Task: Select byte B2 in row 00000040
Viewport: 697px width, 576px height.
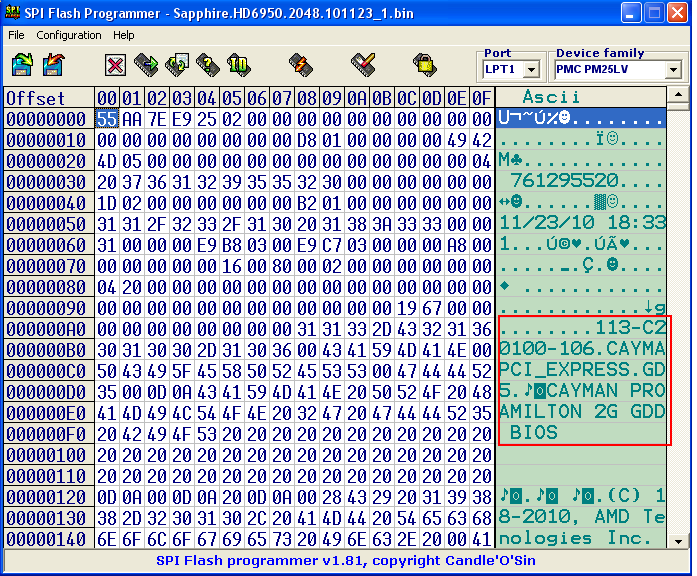Action: coord(307,203)
